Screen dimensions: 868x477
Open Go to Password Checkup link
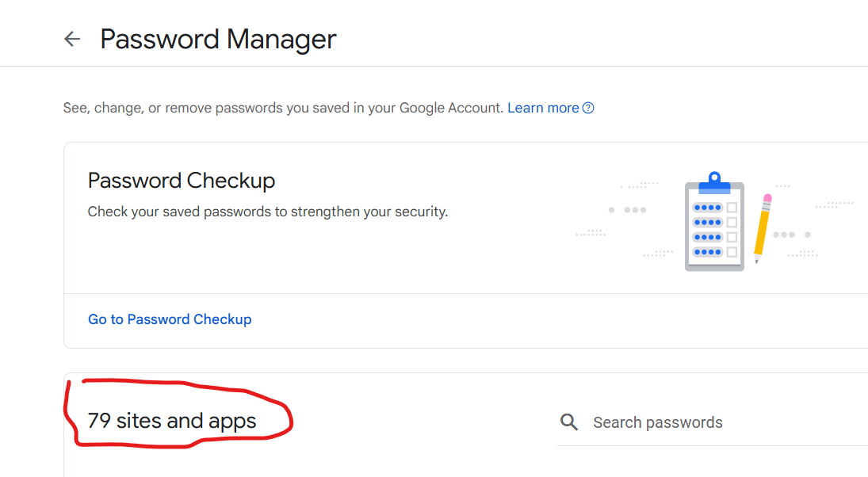pos(170,319)
